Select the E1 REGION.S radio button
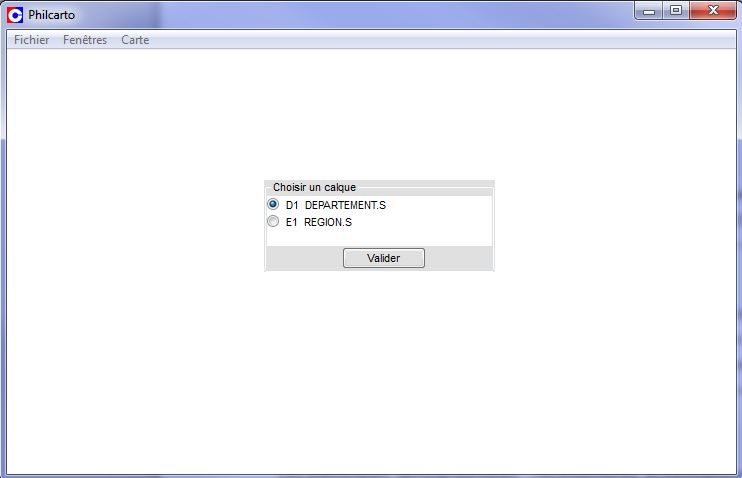Image resolution: width=742 pixels, height=478 pixels. pos(273,221)
